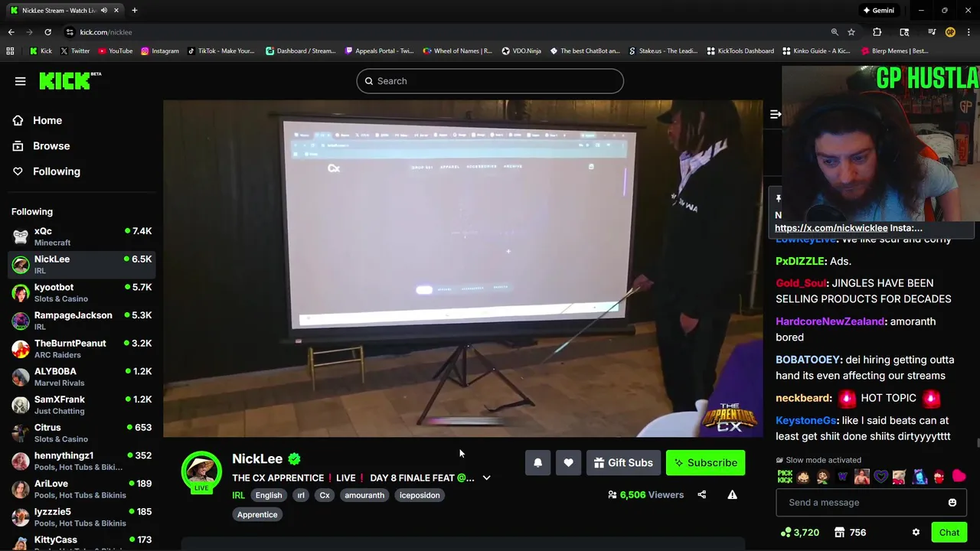Click the notification bell button
Image resolution: width=980 pixels, height=551 pixels.
(x=537, y=462)
